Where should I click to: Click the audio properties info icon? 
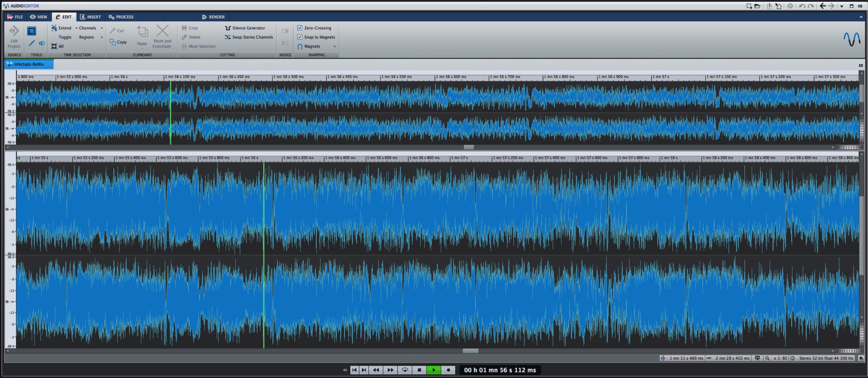(x=792, y=358)
